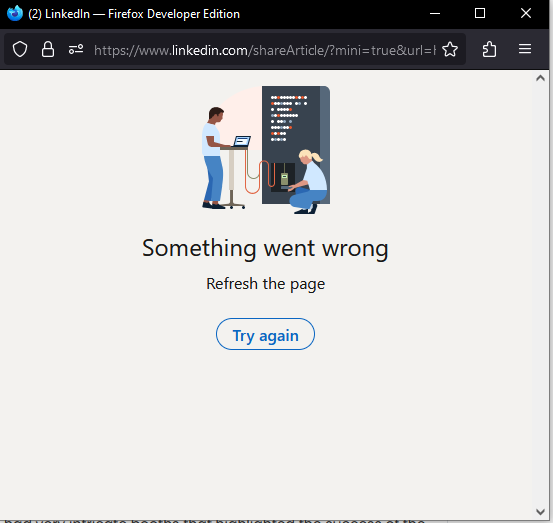Screen dimensions: 553x523
Task: Open the Extensions puzzle-piece icon
Action: 489,49
